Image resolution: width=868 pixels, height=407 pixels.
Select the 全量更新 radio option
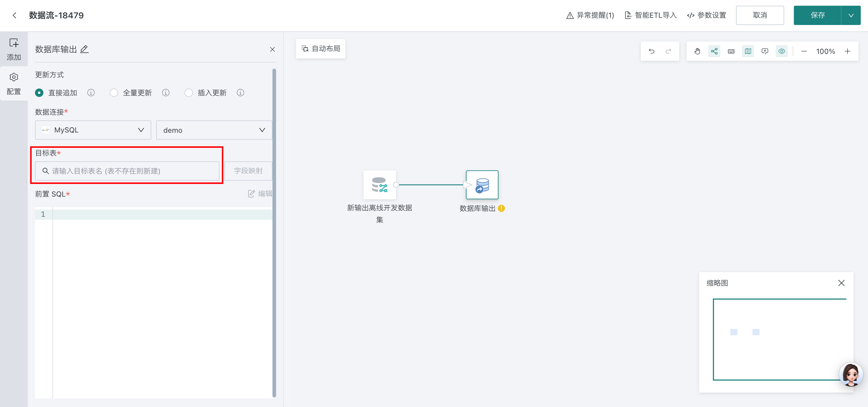coord(114,93)
